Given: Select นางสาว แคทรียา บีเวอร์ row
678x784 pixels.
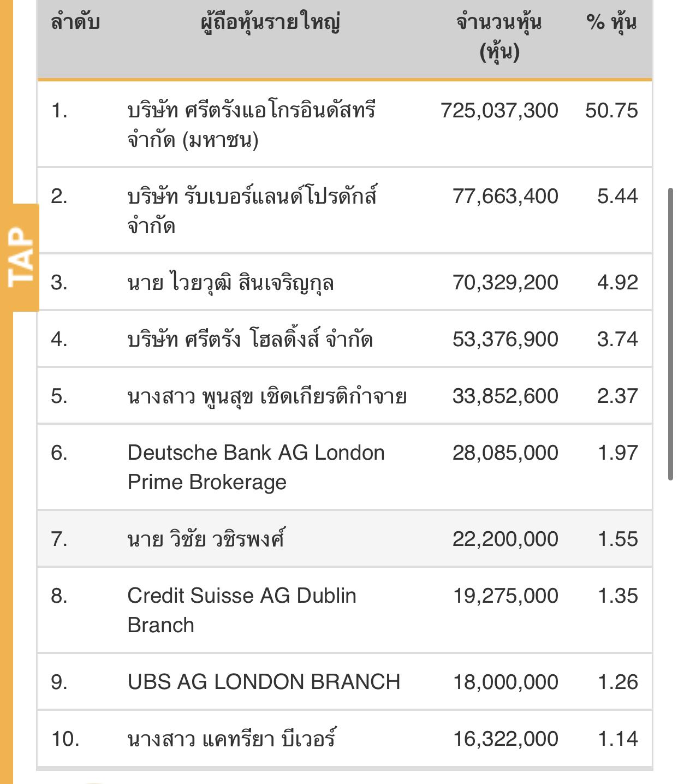Looking at the screenshot, I should click(344, 739).
